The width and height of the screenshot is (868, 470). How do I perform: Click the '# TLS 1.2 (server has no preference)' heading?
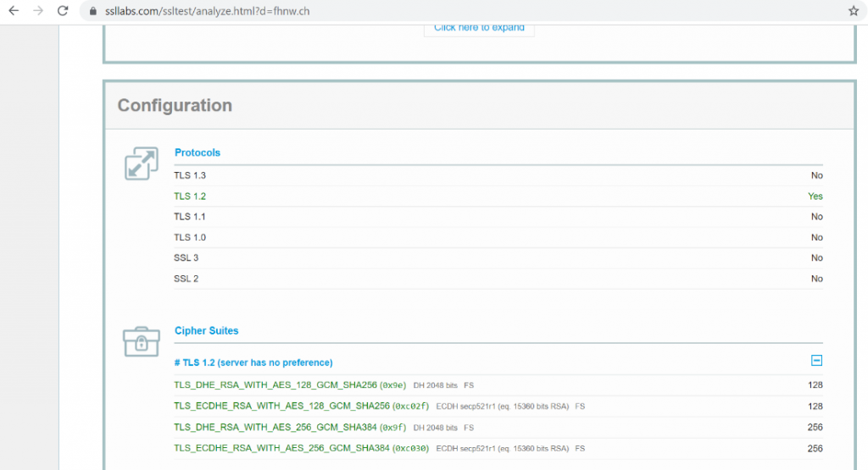coord(253,362)
